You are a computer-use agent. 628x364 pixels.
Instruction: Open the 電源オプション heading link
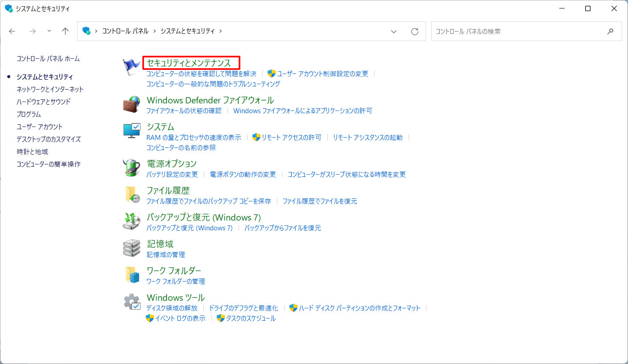[x=172, y=164]
